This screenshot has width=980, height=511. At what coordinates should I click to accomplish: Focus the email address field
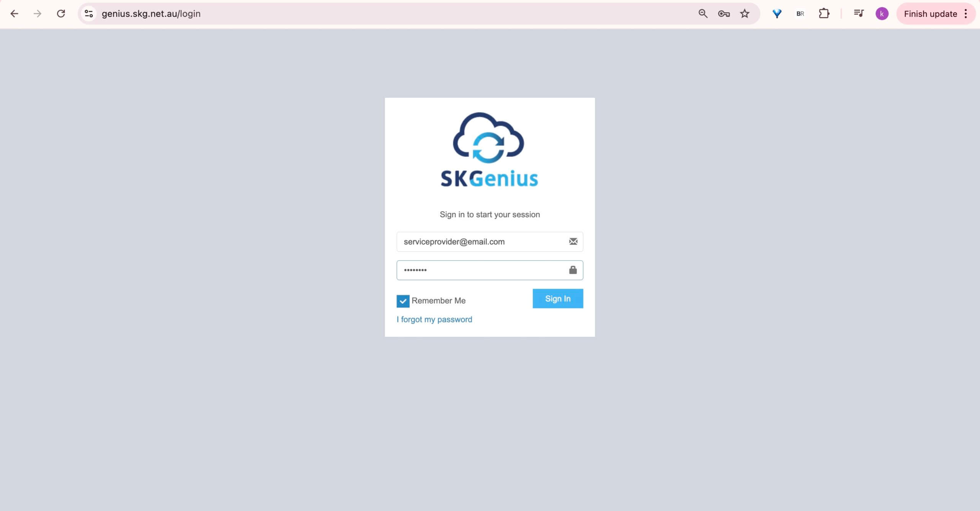coord(482,242)
